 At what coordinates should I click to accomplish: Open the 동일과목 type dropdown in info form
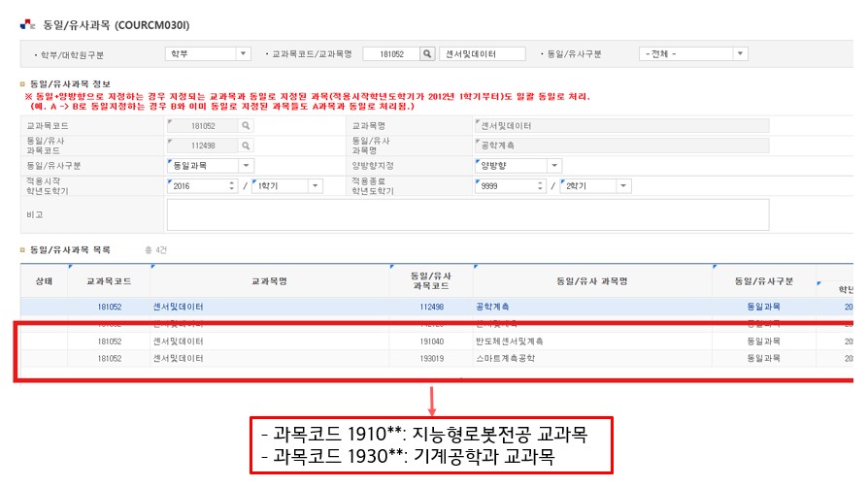(x=246, y=166)
